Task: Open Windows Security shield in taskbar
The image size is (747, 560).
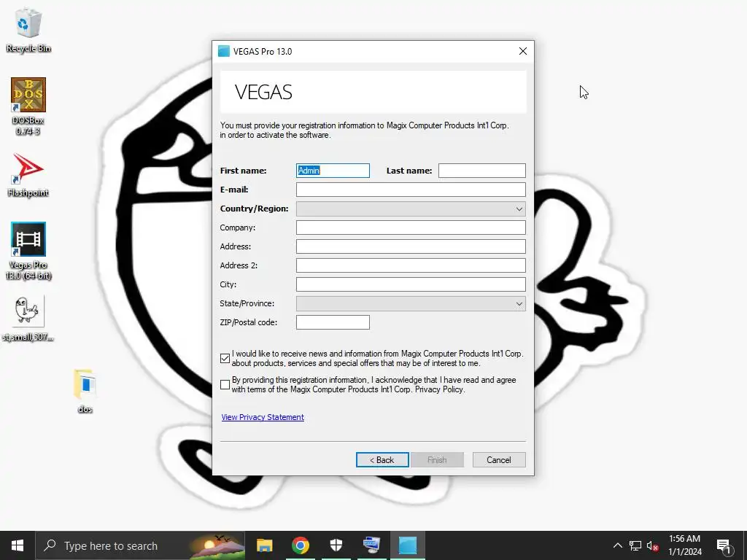Action: [336, 545]
